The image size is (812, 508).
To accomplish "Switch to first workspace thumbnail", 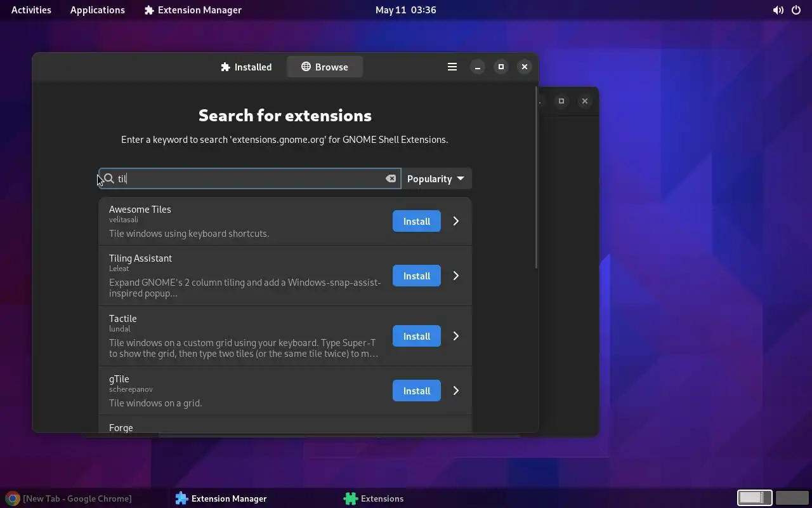I will click(754, 498).
